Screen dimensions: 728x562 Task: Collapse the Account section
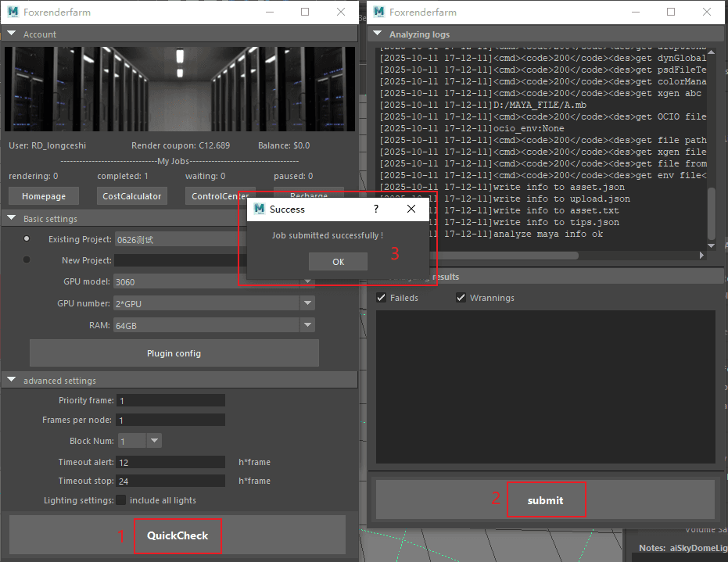(x=12, y=34)
